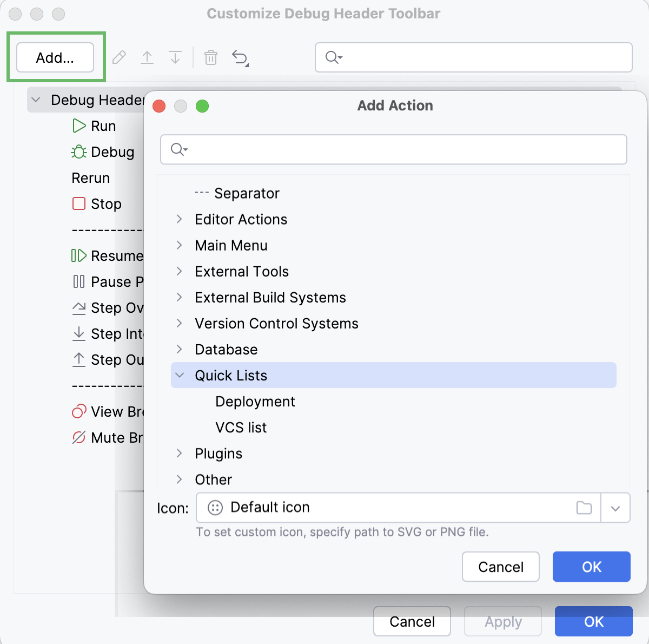Collapse the Quick Lists section
The image size is (649, 644).
click(180, 375)
